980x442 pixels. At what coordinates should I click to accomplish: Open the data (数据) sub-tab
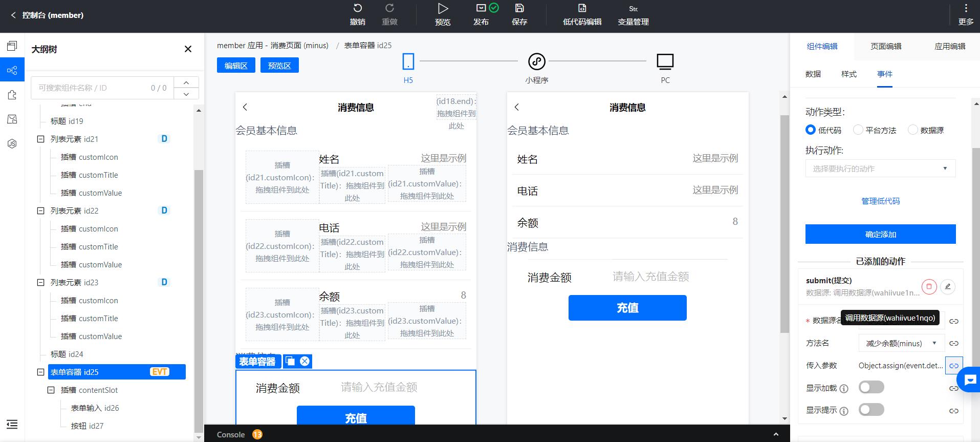(813, 74)
